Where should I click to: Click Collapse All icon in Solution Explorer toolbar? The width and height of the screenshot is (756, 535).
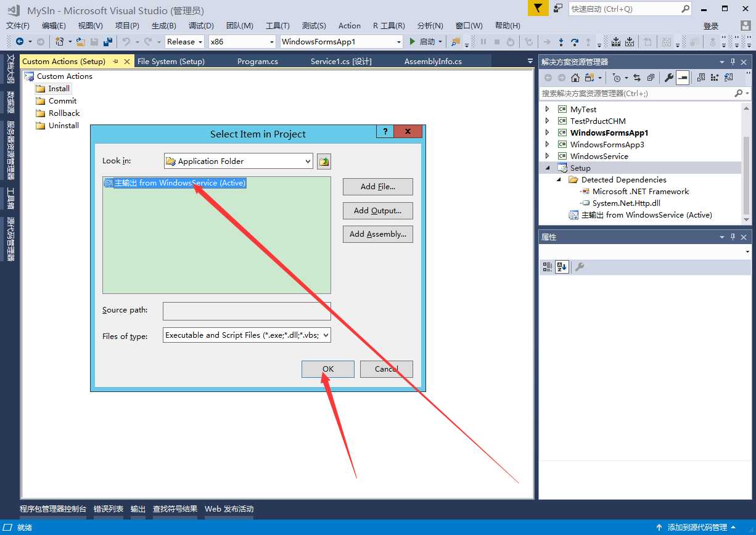[651, 78]
